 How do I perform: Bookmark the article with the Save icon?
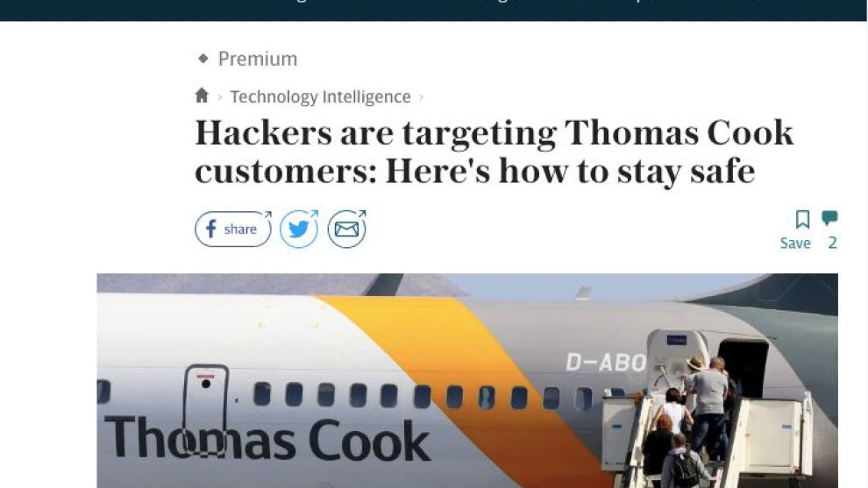pyautogui.click(x=802, y=219)
